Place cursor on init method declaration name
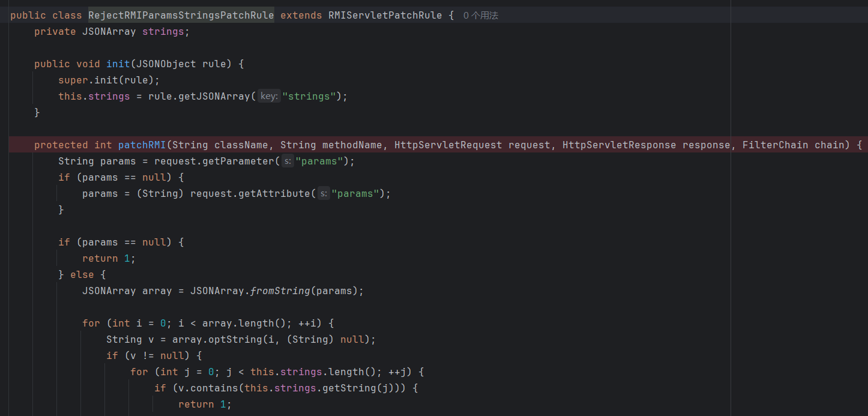Screen dimensions: 868x416 (x=118, y=64)
